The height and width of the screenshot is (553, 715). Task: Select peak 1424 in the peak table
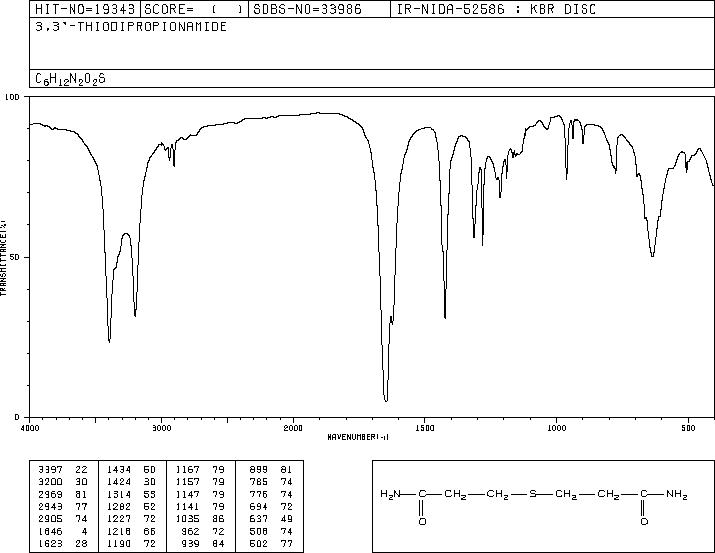119,482
